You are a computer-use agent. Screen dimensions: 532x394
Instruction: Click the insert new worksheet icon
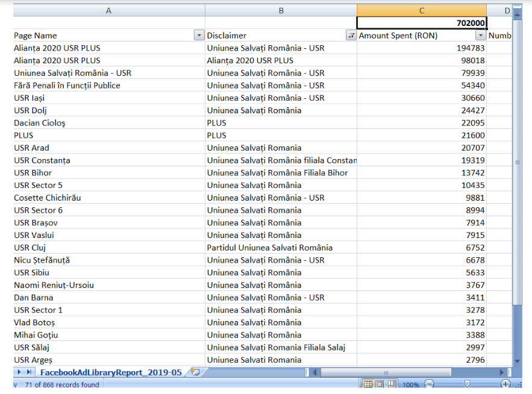(x=195, y=372)
